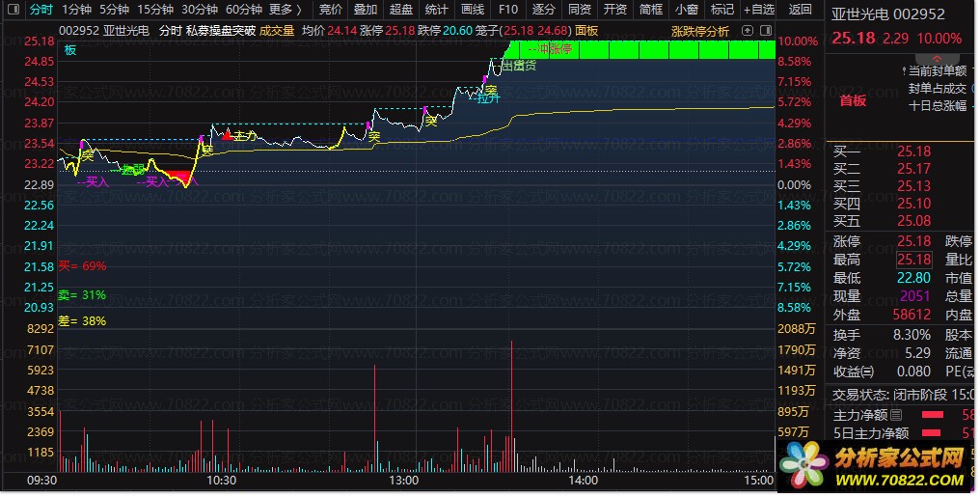Select the 60分钟 period tab
Image resolution: width=980 pixels, height=496 pixels.
click(243, 10)
